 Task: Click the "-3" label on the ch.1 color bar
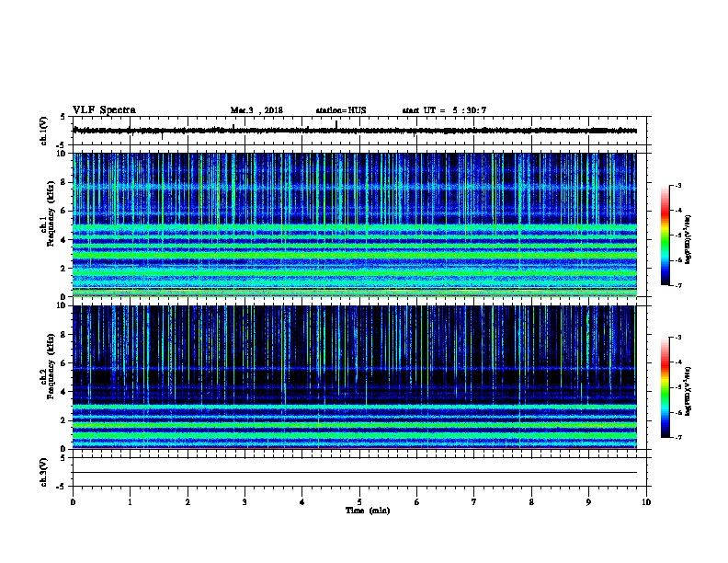[x=677, y=186]
